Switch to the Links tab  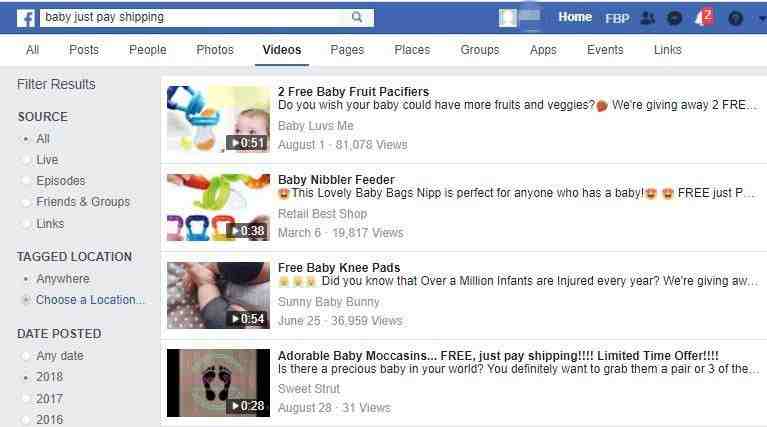[x=668, y=50]
